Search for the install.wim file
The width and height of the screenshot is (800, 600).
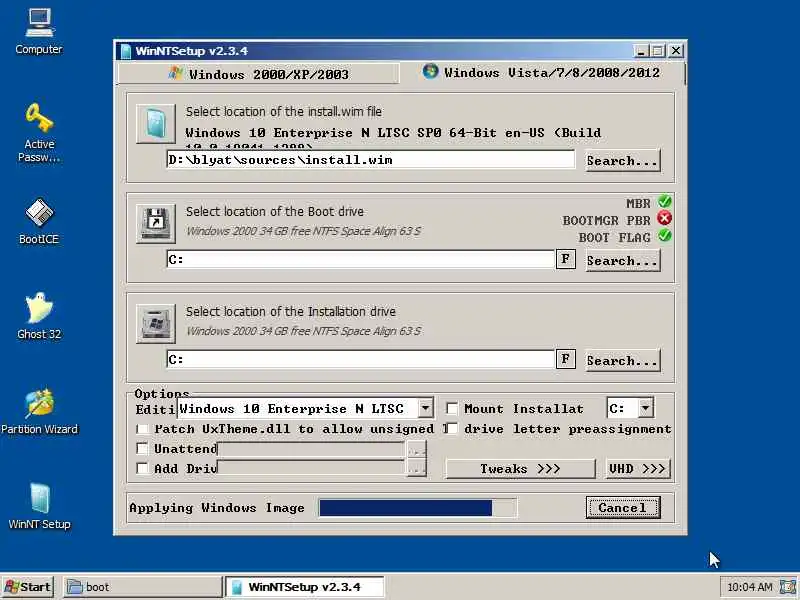point(622,161)
